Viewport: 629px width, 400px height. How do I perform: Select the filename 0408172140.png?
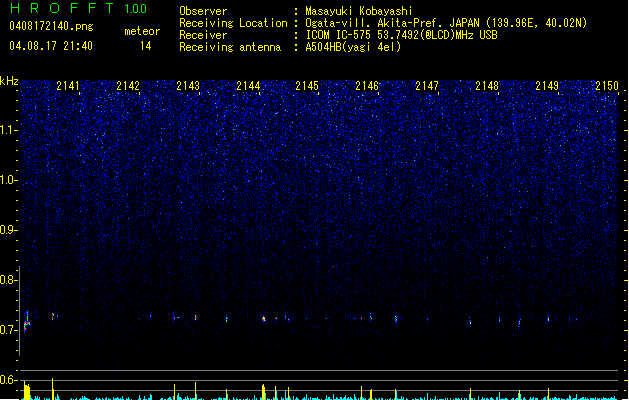click(51, 26)
